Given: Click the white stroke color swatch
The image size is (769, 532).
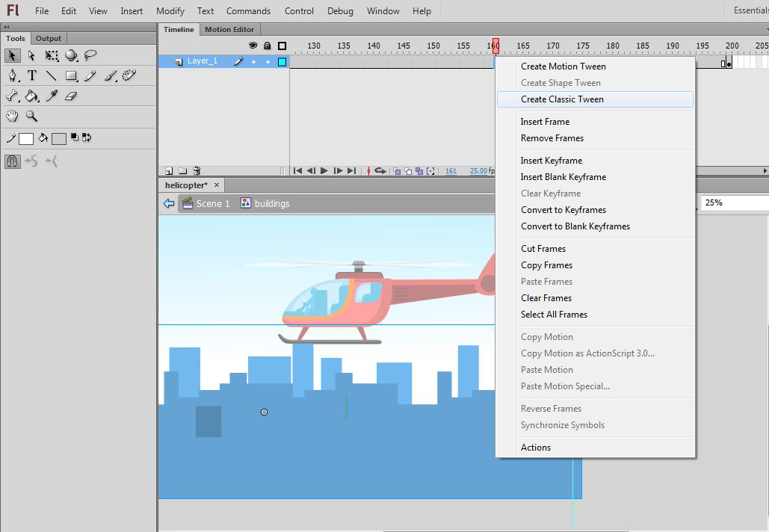Looking at the screenshot, I should [26, 138].
